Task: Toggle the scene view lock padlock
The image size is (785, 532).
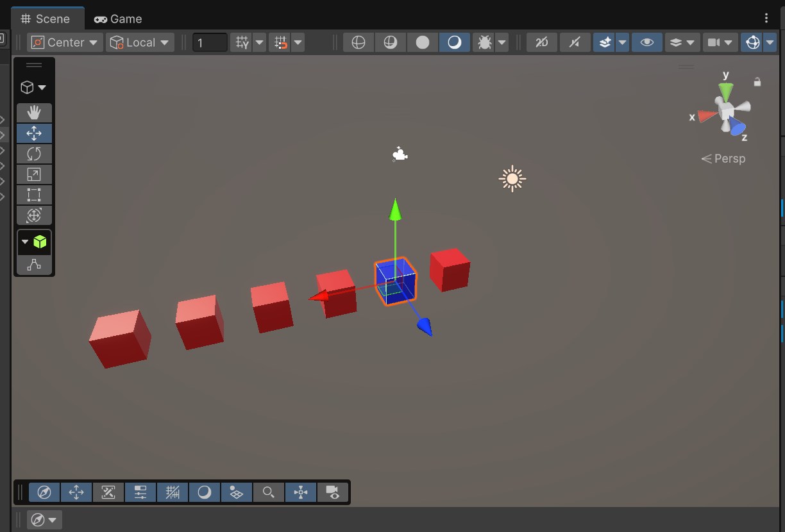Action: coord(757,81)
